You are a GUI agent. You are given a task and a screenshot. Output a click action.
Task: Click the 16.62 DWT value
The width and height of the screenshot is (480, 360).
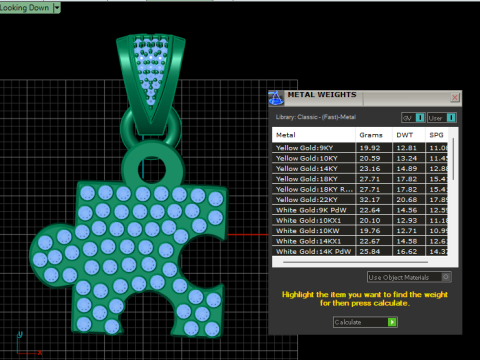(406, 251)
